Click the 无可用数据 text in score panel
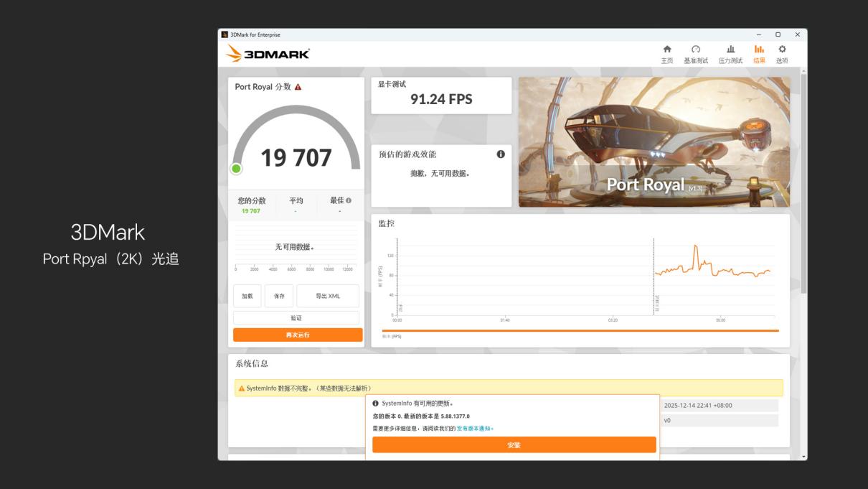This screenshot has height=489, width=868. (x=295, y=247)
